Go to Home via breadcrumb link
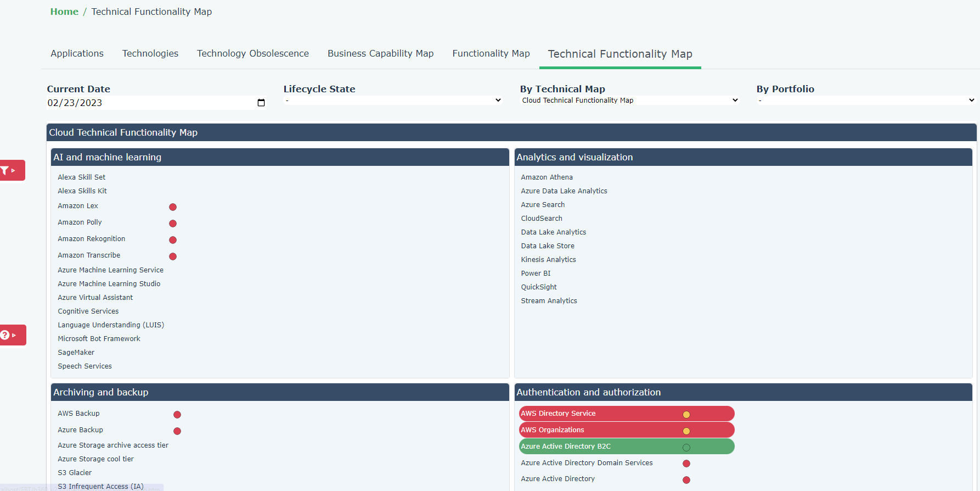Viewport: 980px width, 491px height. [64, 12]
